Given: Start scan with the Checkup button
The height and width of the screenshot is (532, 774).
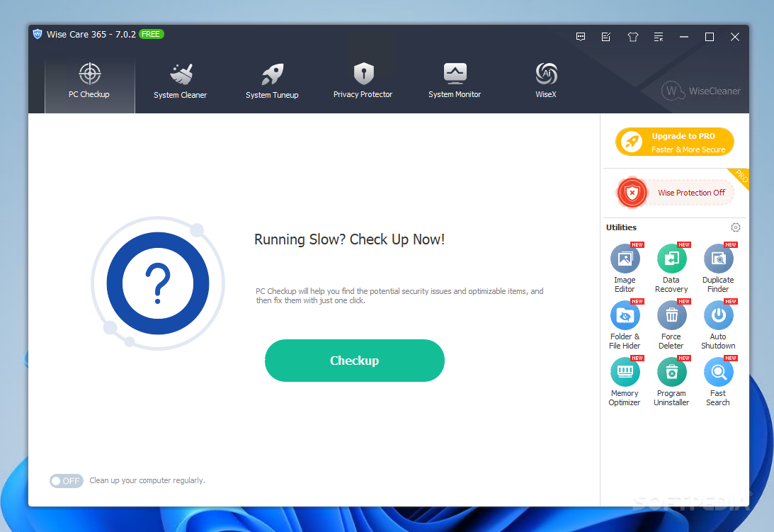Looking at the screenshot, I should coord(354,361).
